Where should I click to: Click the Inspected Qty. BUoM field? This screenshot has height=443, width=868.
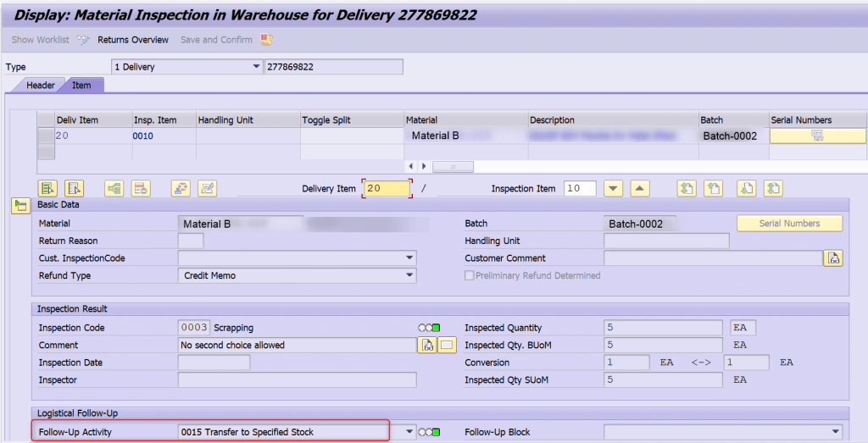663,345
